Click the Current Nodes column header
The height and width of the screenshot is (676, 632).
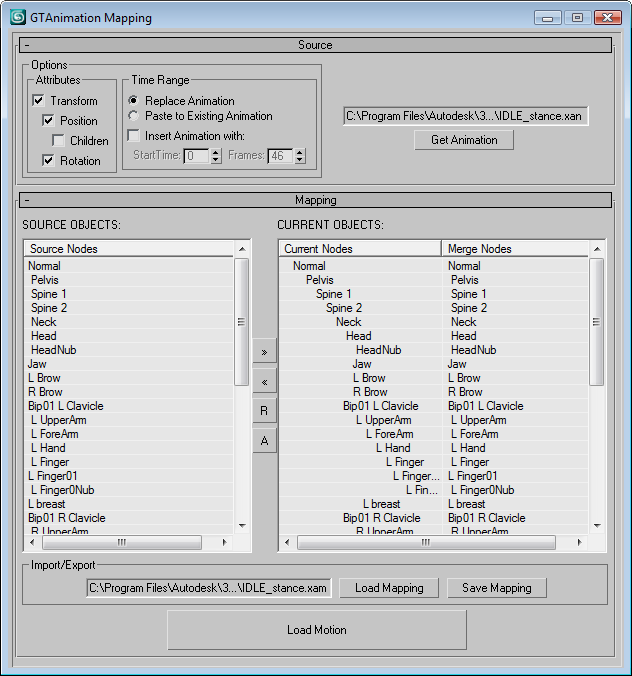[360, 248]
